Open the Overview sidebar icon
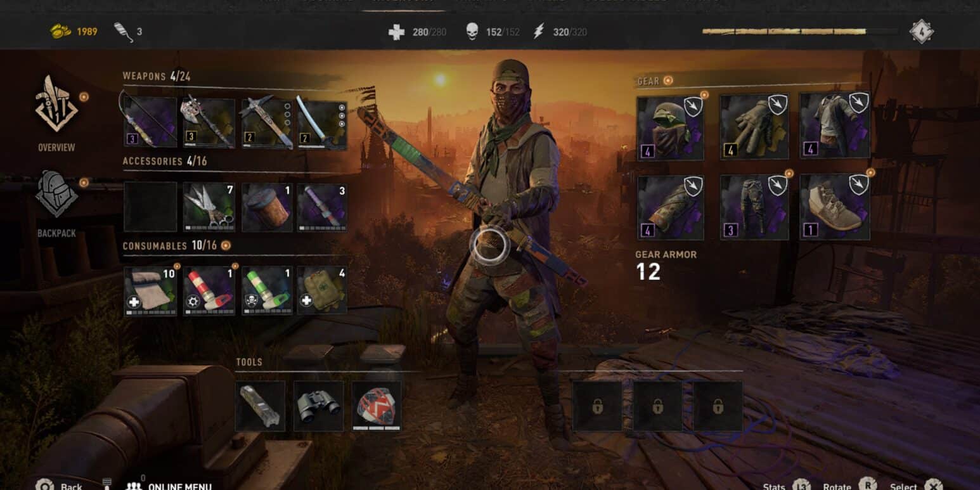The height and width of the screenshot is (490, 980). (56, 105)
